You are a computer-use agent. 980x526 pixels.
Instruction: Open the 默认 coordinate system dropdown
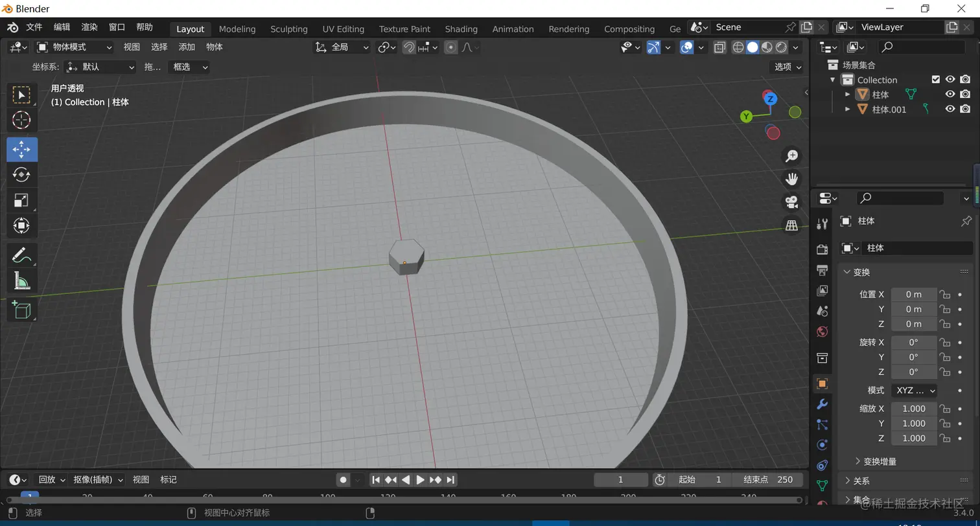point(101,67)
